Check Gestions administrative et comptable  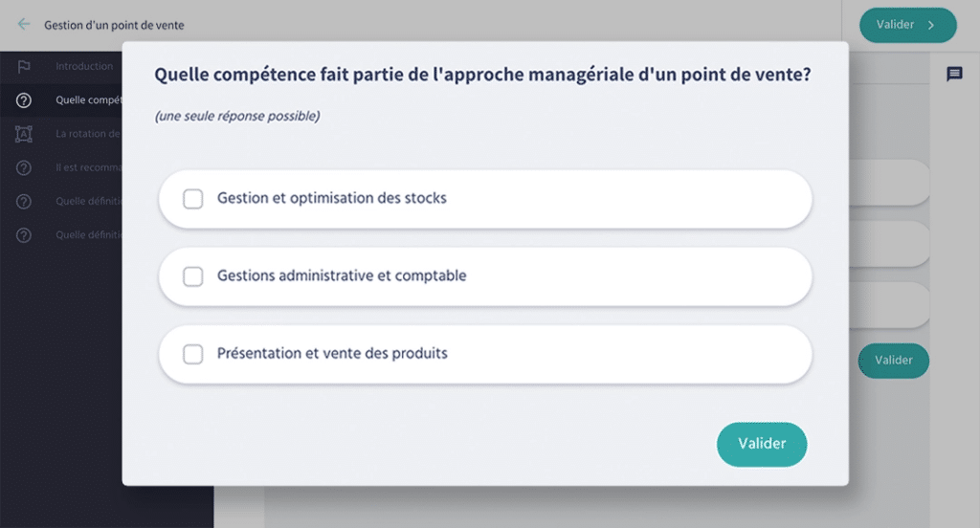tap(193, 276)
